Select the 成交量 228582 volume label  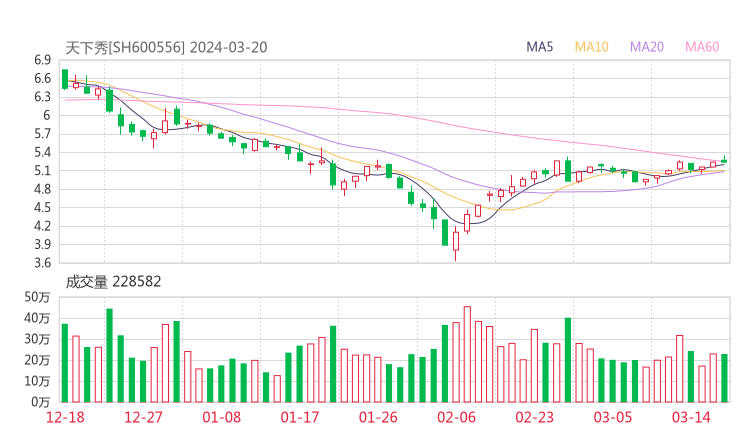[x=113, y=282]
